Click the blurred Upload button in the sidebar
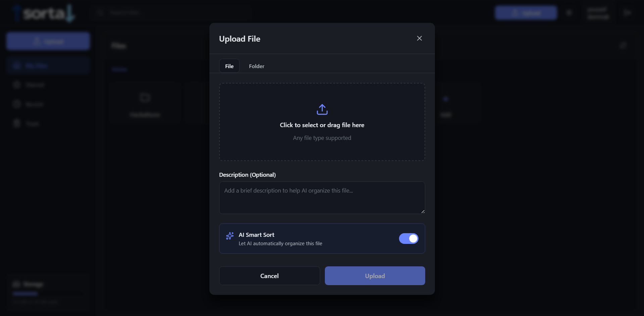 point(48,41)
